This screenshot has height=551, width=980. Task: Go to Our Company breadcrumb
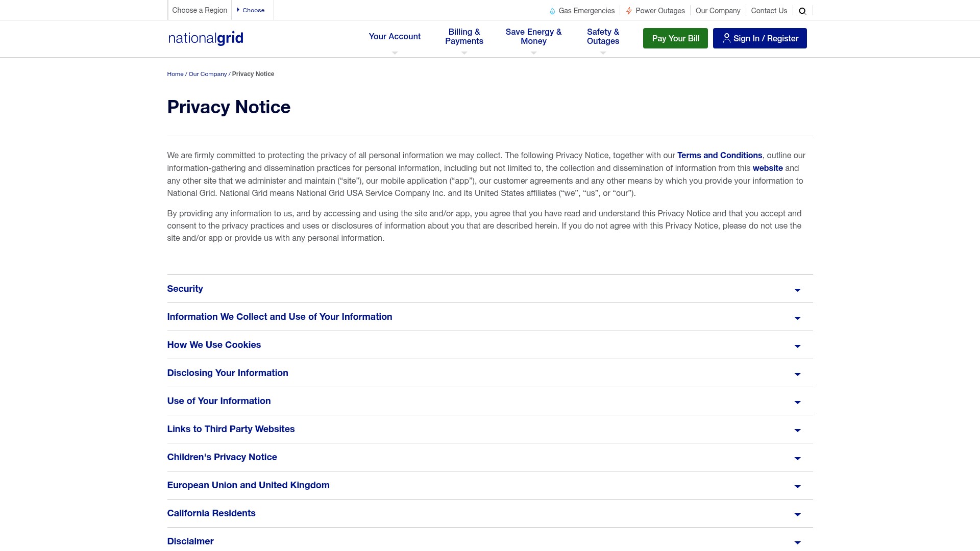click(208, 74)
